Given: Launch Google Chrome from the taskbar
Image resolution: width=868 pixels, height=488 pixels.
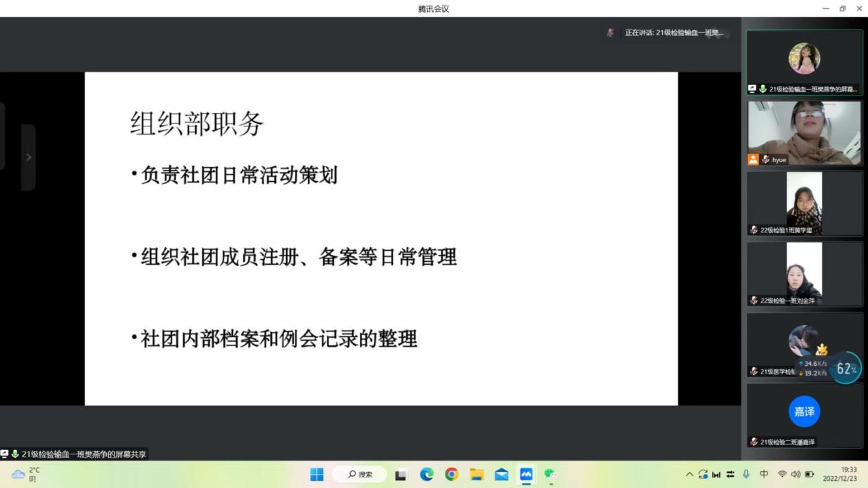Looking at the screenshot, I should pos(451,475).
